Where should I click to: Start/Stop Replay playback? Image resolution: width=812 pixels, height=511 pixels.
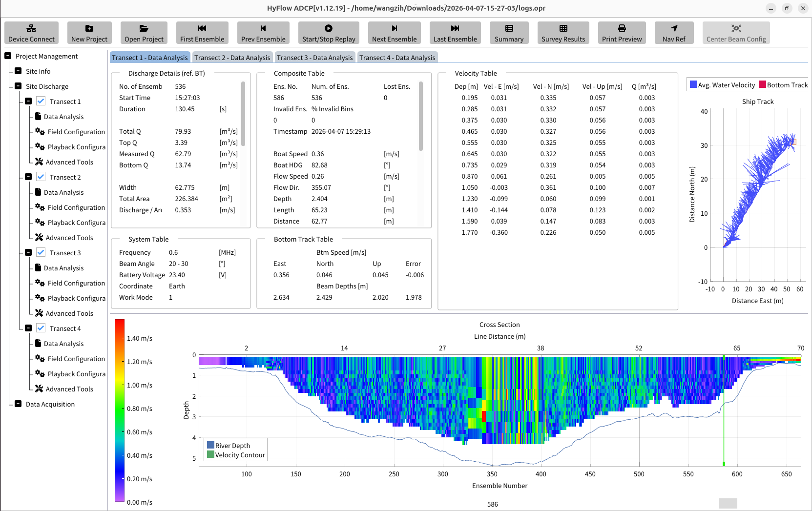click(329, 33)
